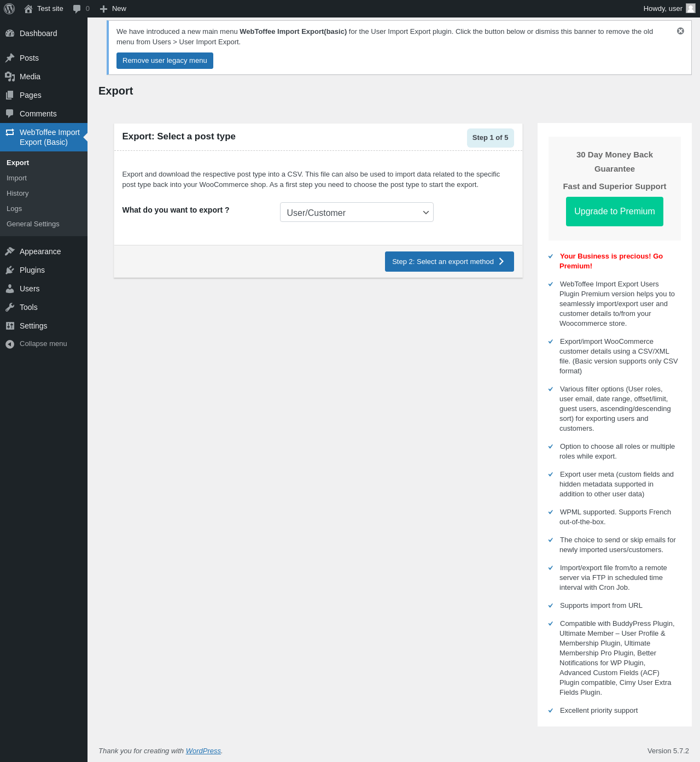This screenshot has width=700, height=762.
Task: Open Comments menu item
Action: 44,114
